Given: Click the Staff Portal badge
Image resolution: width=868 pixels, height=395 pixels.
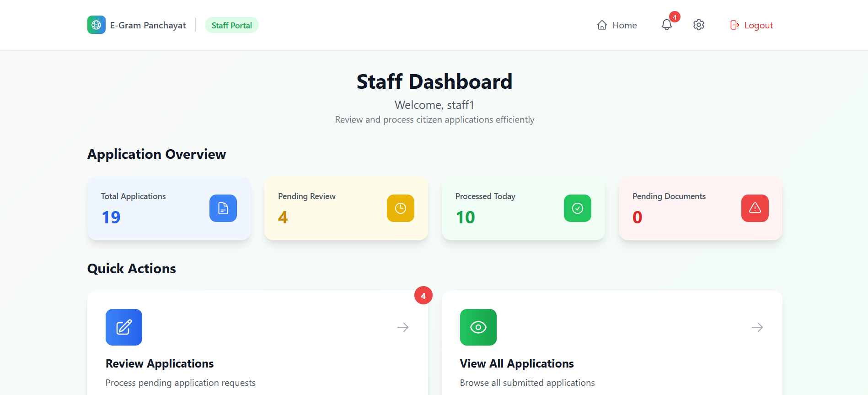Looking at the screenshot, I should 232,25.
